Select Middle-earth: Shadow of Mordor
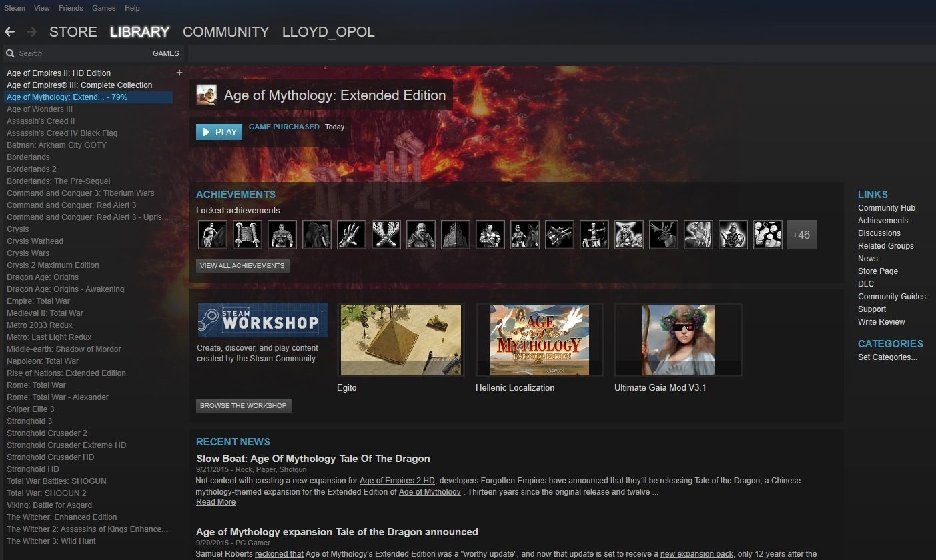 [x=64, y=349]
